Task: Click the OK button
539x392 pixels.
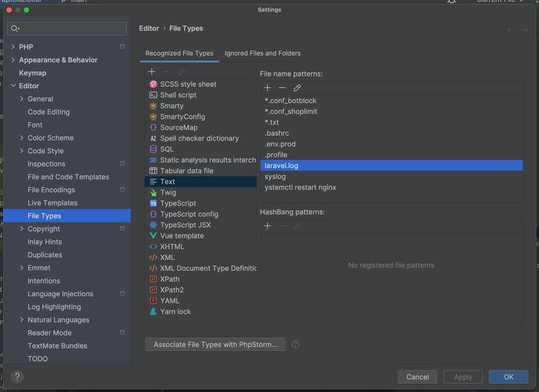Action: pyautogui.click(x=509, y=377)
